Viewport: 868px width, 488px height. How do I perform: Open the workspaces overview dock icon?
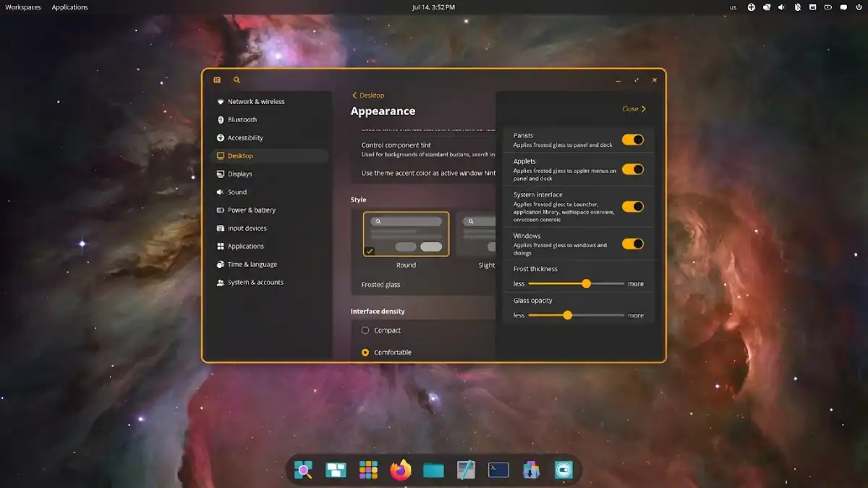[336, 471]
